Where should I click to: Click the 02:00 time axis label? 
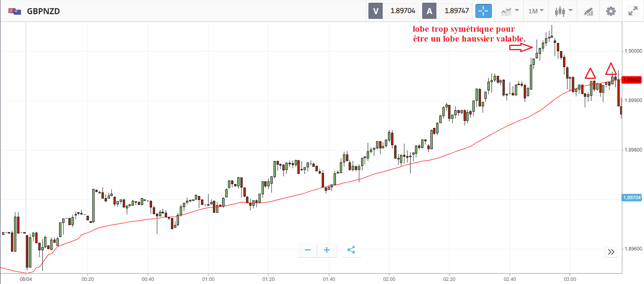[389, 279]
